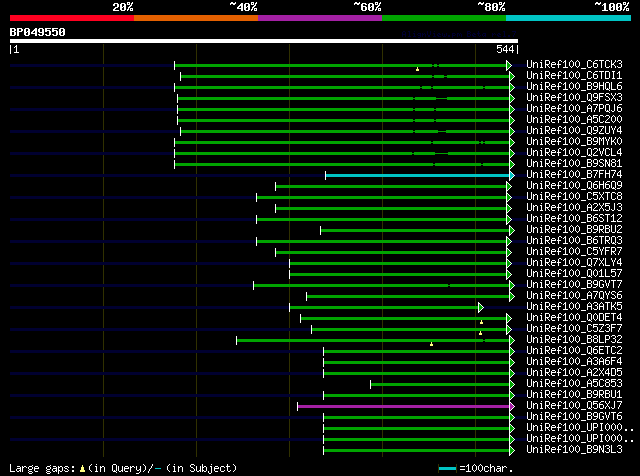Click the UniRef100_A3ATK5 label
Image resolution: width=640 pixels, height=476 pixels.
pos(574,307)
